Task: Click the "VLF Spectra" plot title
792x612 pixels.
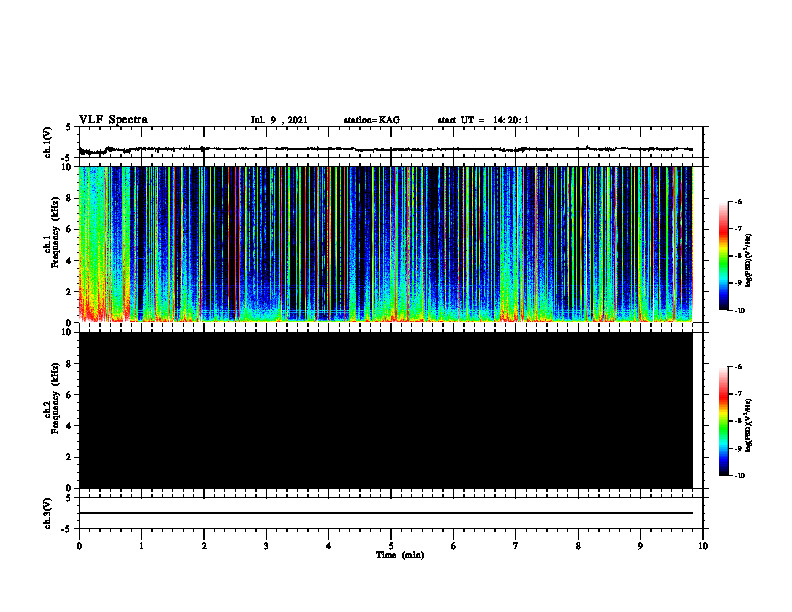Action: pos(113,120)
